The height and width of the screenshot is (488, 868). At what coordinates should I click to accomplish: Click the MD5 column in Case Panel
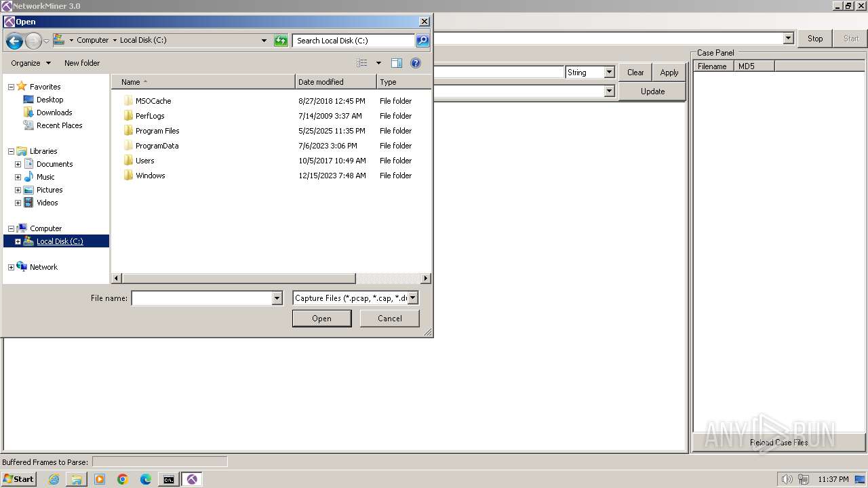[x=754, y=66]
